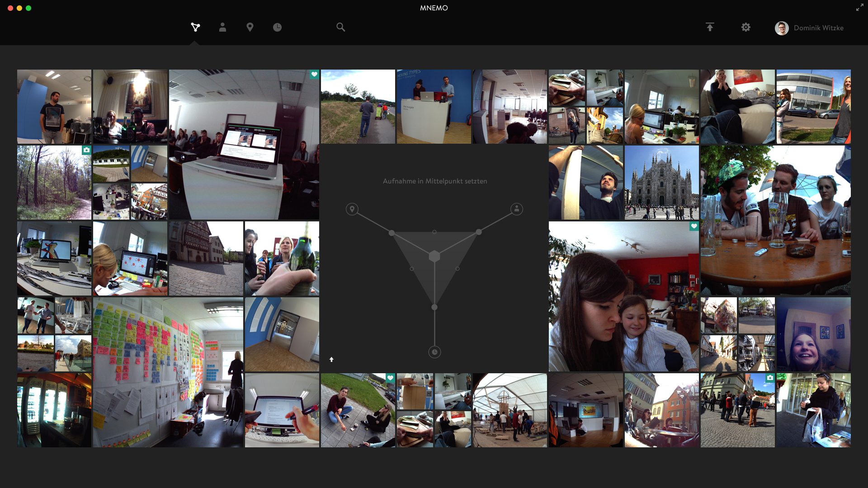The height and width of the screenshot is (488, 868).
Task: Toggle heart badge on the laptop presentation photo
Action: 314,74
